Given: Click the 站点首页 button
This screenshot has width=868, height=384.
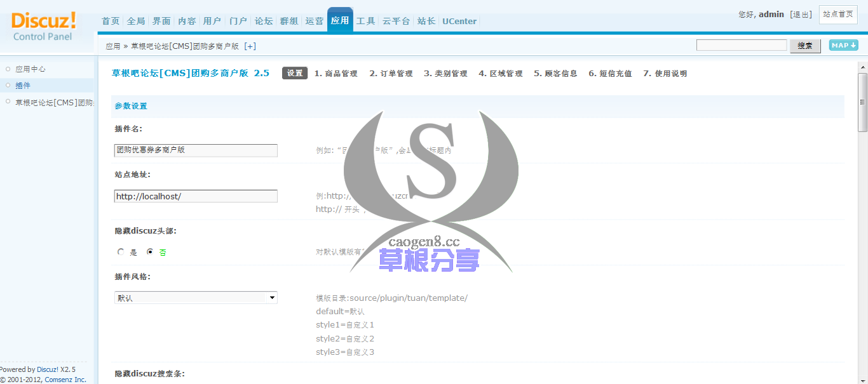Looking at the screenshot, I should tap(837, 15).
